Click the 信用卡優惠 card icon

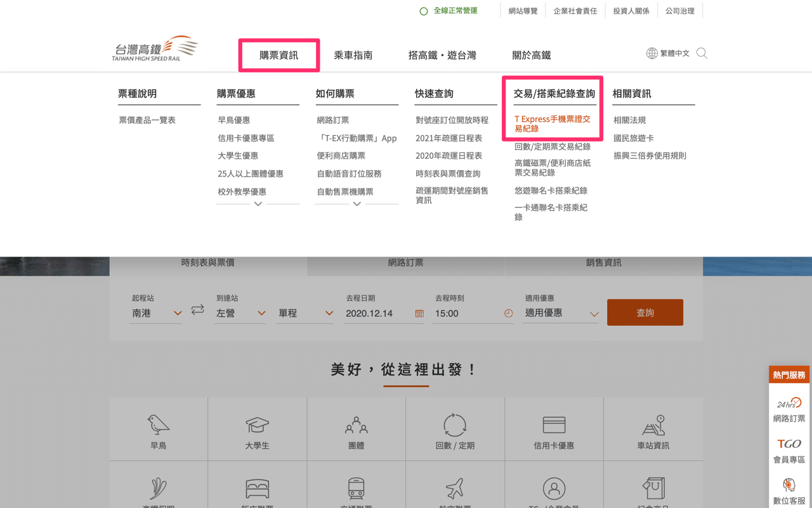coord(554,425)
